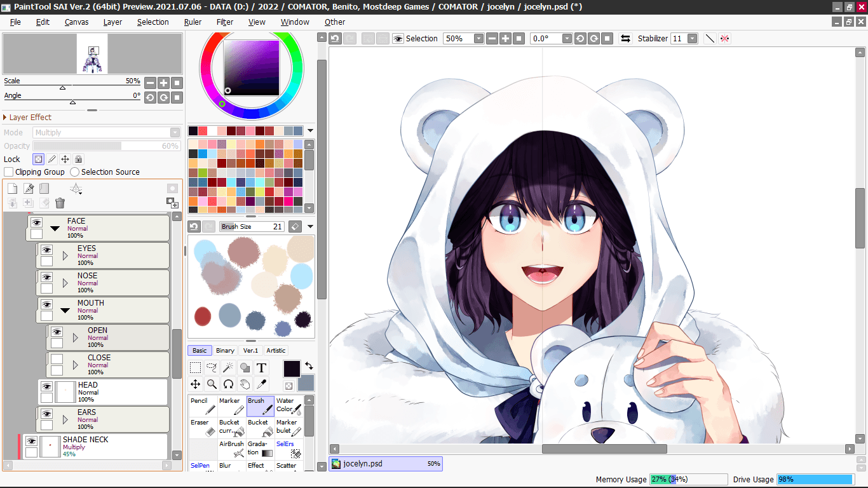
Task: Activate the Hand pan tool
Action: click(245, 384)
